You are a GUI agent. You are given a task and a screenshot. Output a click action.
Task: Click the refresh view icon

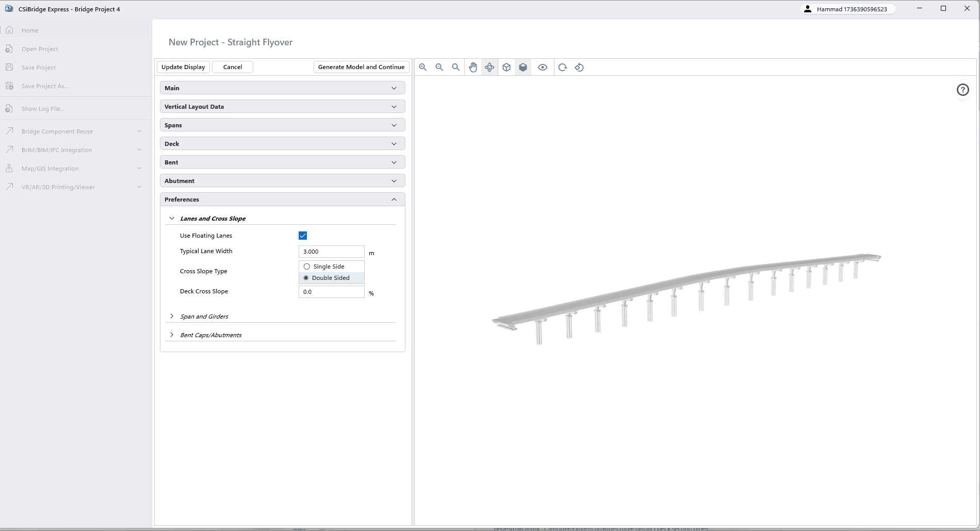[563, 67]
